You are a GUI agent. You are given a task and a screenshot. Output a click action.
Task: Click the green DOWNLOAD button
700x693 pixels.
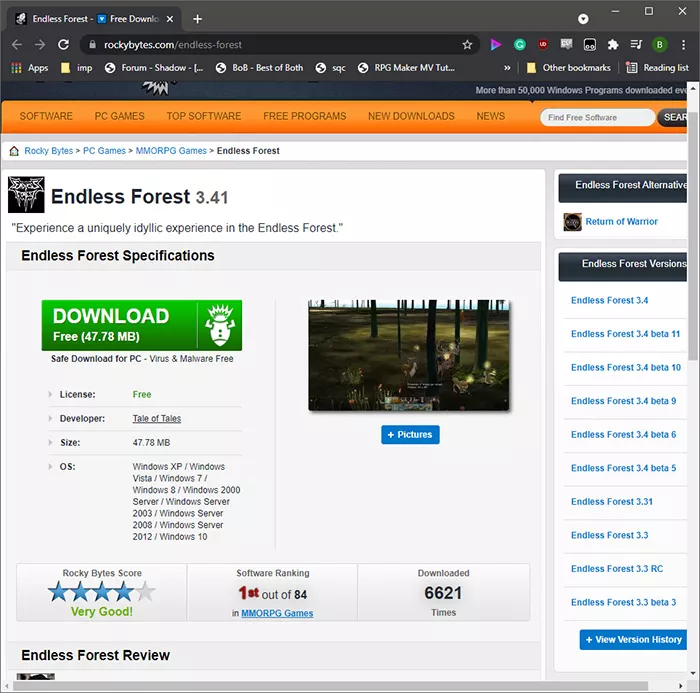point(142,325)
